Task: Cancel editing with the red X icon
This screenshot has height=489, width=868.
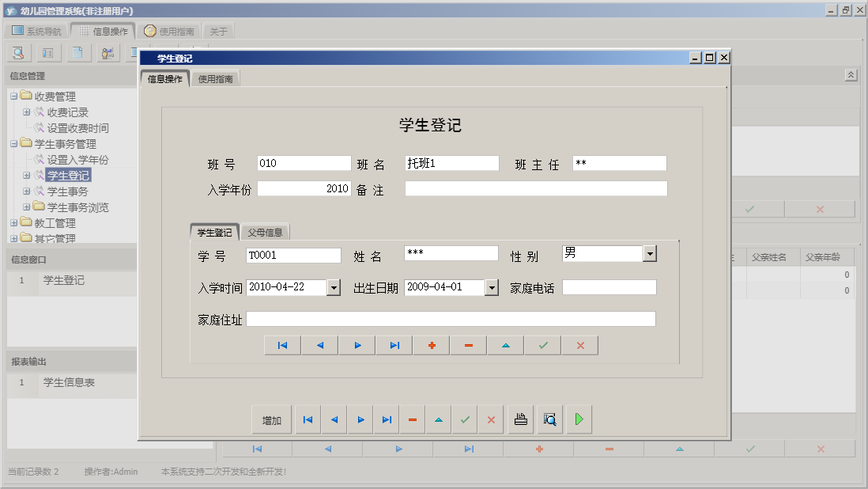Action: coord(579,345)
